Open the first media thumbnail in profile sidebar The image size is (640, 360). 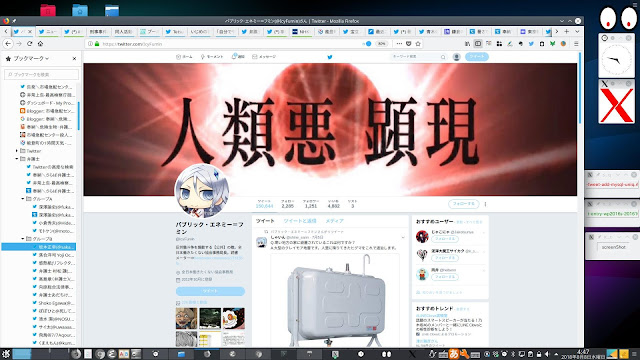[187, 318]
